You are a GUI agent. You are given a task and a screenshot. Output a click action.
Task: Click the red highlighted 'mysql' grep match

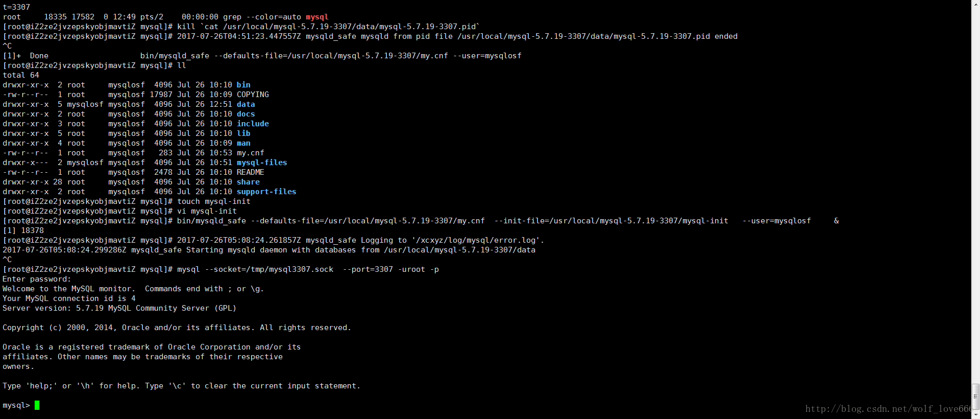pyautogui.click(x=317, y=17)
